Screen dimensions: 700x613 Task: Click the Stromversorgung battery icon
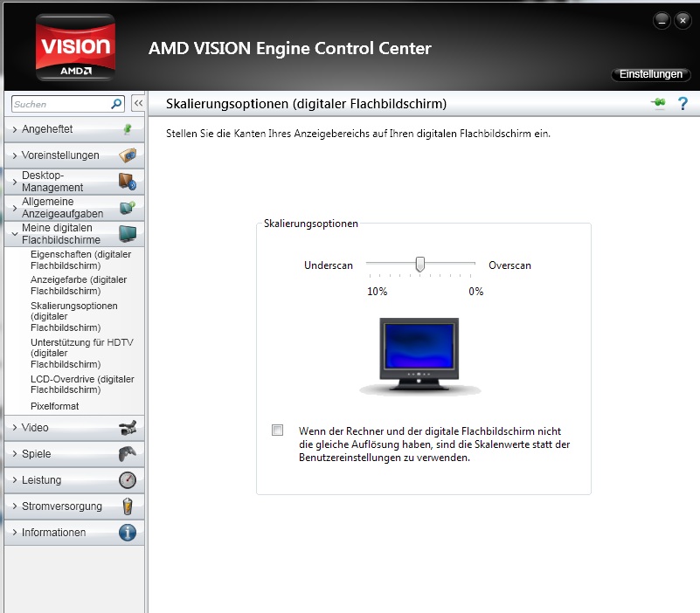point(128,506)
